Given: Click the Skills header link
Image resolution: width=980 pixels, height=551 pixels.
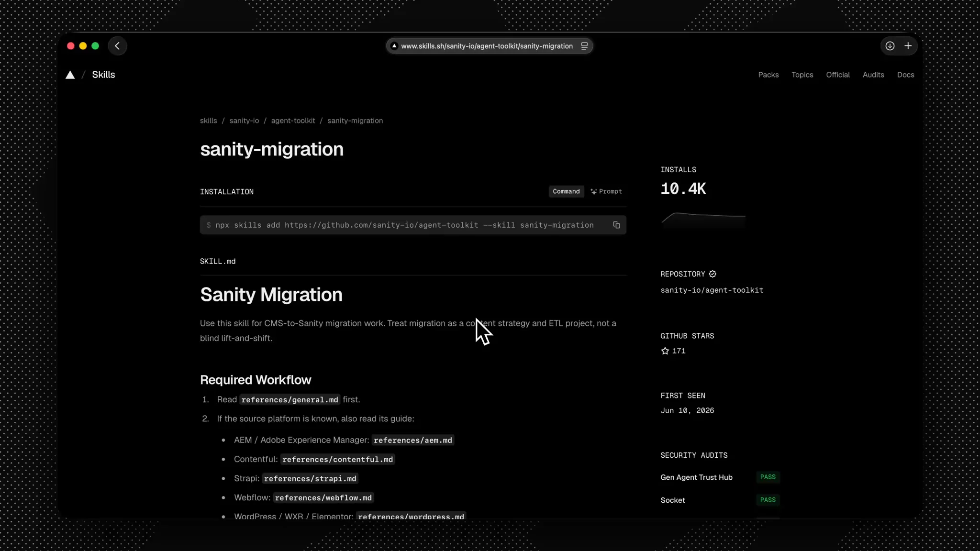Looking at the screenshot, I should (103, 75).
